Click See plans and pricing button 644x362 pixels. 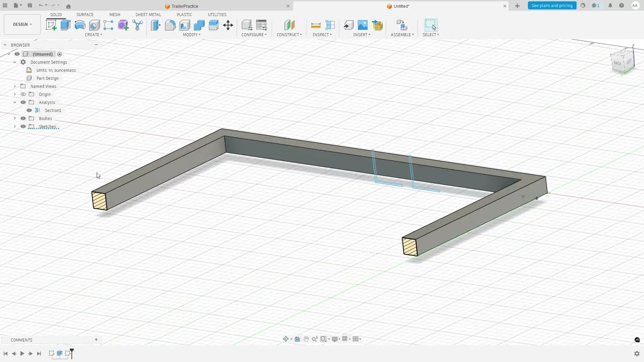click(552, 6)
